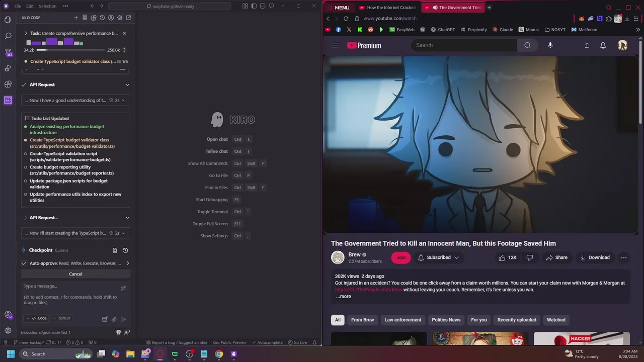644x362 pixels.
Task: Open the browser extensions puzzle icon
Action: [x=608, y=19]
